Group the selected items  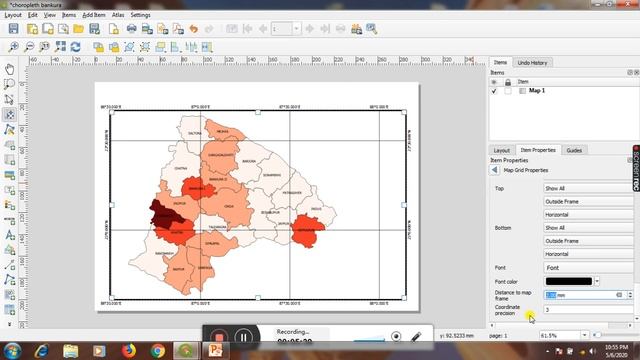[x=129, y=47]
